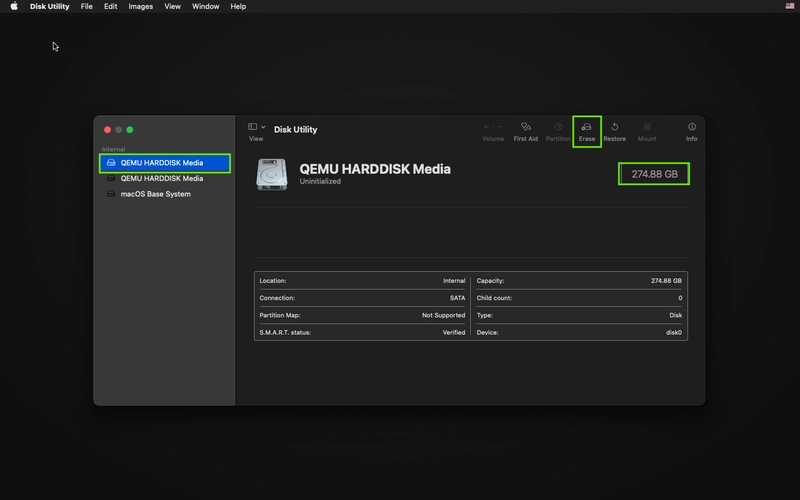Click the "Internal" sidebar section header
Viewport: 800px width, 500px height.
click(x=113, y=149)
